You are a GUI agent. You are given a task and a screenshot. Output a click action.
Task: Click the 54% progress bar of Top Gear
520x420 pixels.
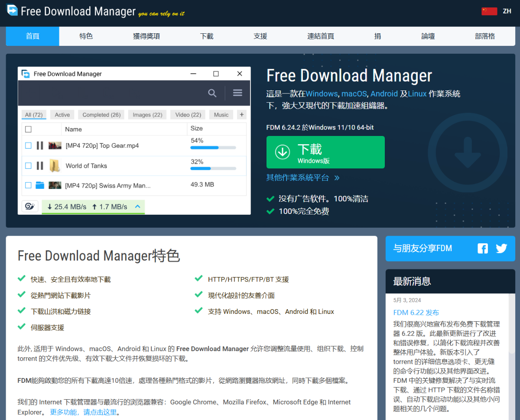213,148
